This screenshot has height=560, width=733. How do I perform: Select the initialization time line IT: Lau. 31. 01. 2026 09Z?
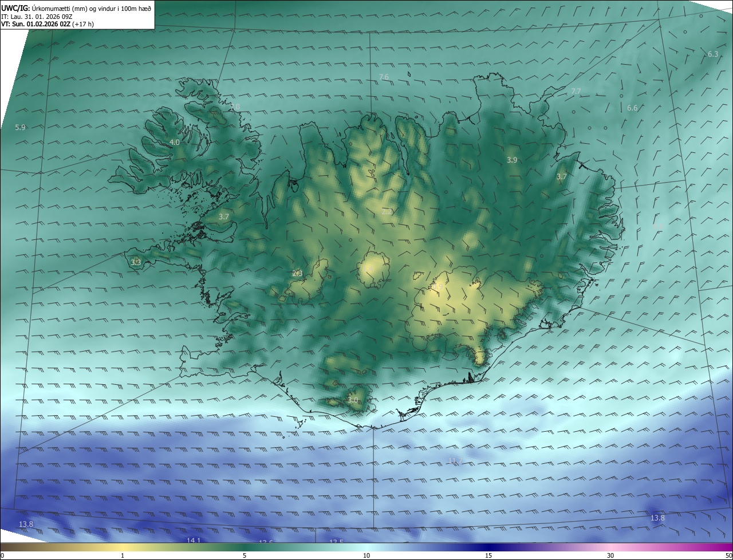(37, 17)
